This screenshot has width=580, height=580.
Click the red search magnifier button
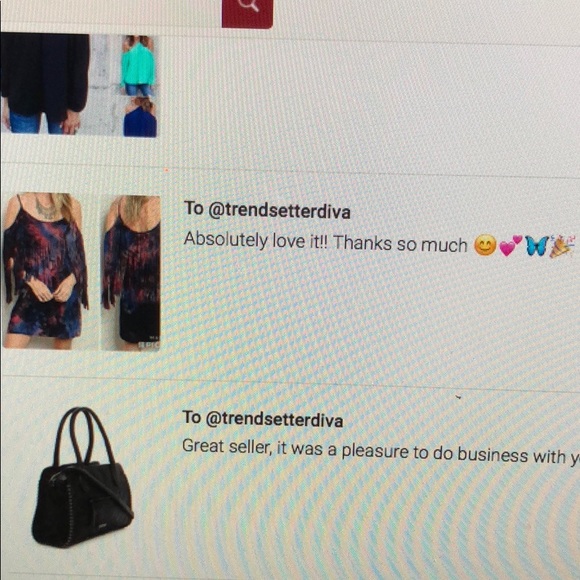pos(247,13)
